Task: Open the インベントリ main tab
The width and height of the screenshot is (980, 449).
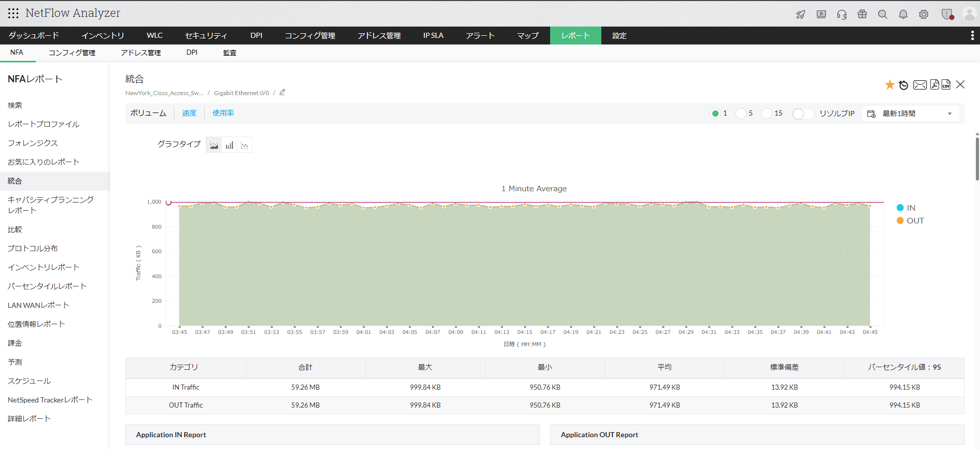Action: tap(103, 35)
